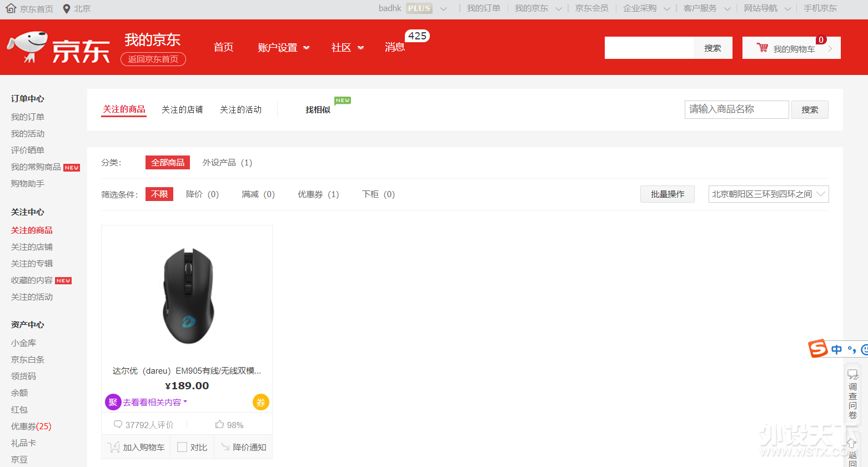Click the thumbs-up icon by 98%

tap(219, 424)
